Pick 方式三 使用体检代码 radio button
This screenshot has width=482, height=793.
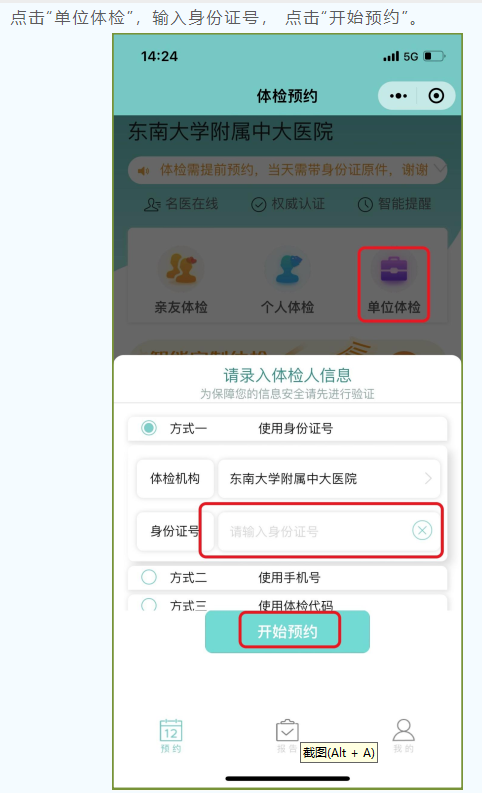click(149, 604)
